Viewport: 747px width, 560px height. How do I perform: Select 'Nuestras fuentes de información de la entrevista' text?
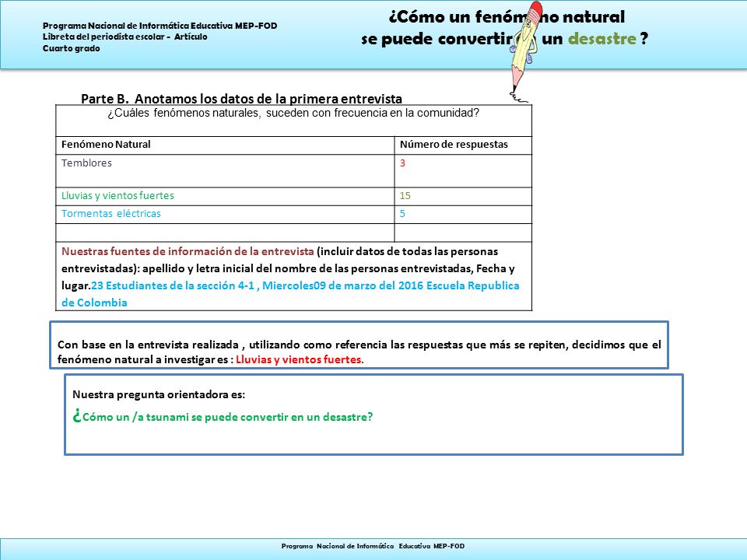(188, 251)
